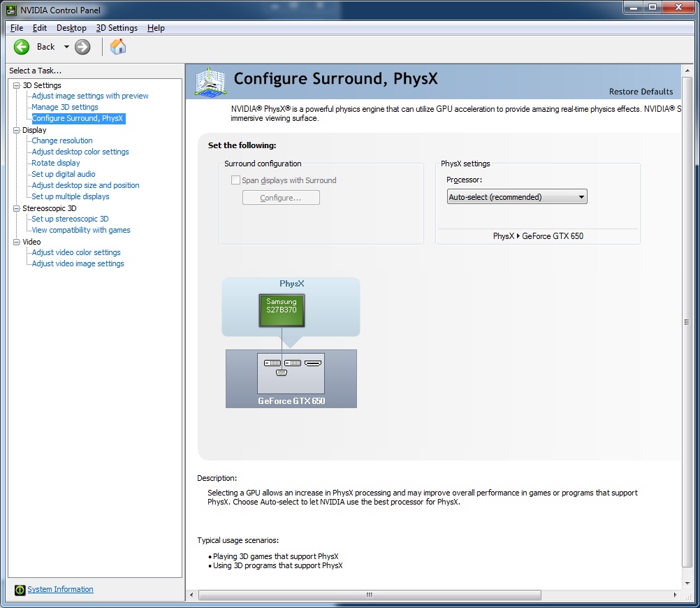
Task: Click the gray Forward arrow icon
Action: (82, 47)
